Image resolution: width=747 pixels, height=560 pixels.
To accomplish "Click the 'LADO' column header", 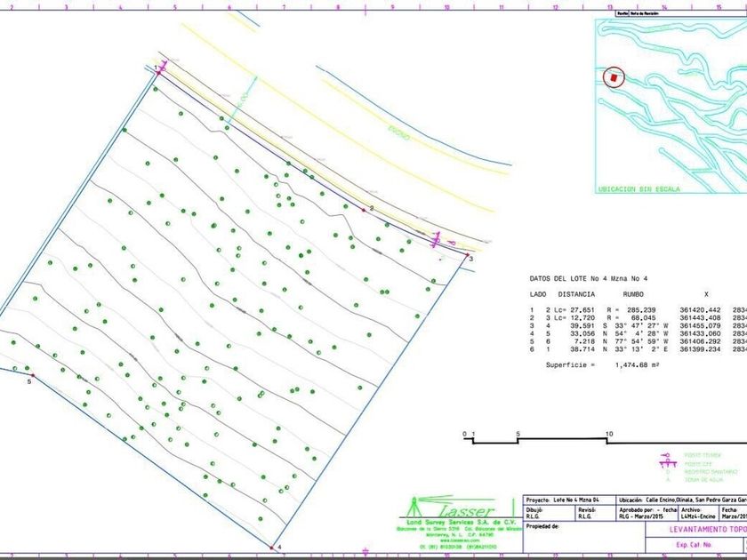I will pyautogui.click(x=538, y=294).
